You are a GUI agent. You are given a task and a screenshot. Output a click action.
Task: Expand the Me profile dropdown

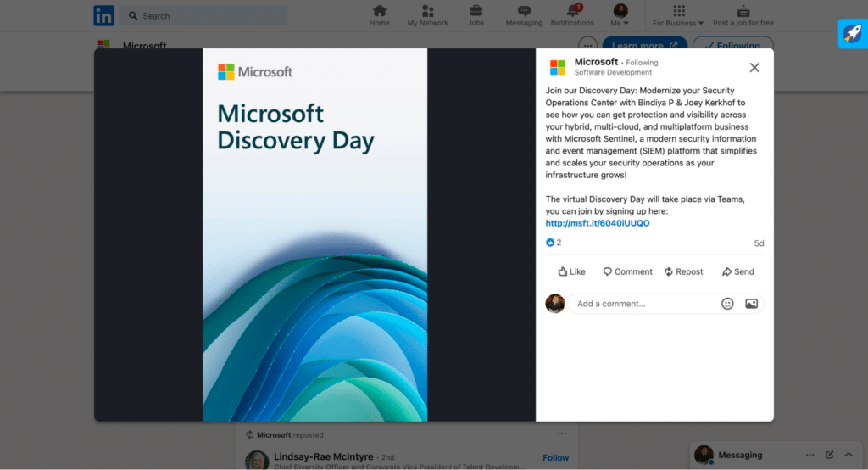(620, 15)
